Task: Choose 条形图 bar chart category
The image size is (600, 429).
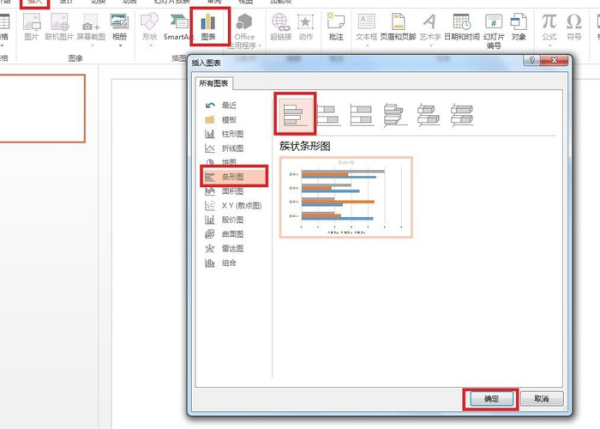Action: [234, 177]
